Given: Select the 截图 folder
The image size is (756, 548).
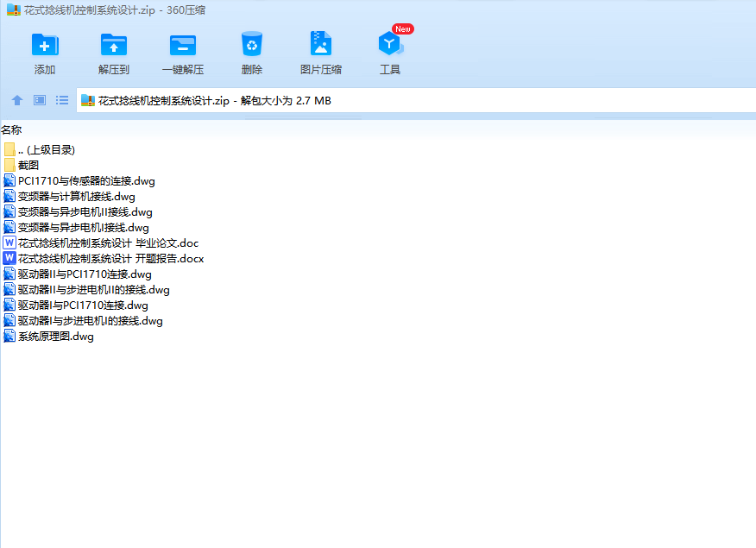Looking at the screenshot, I should tap(22, 166).
